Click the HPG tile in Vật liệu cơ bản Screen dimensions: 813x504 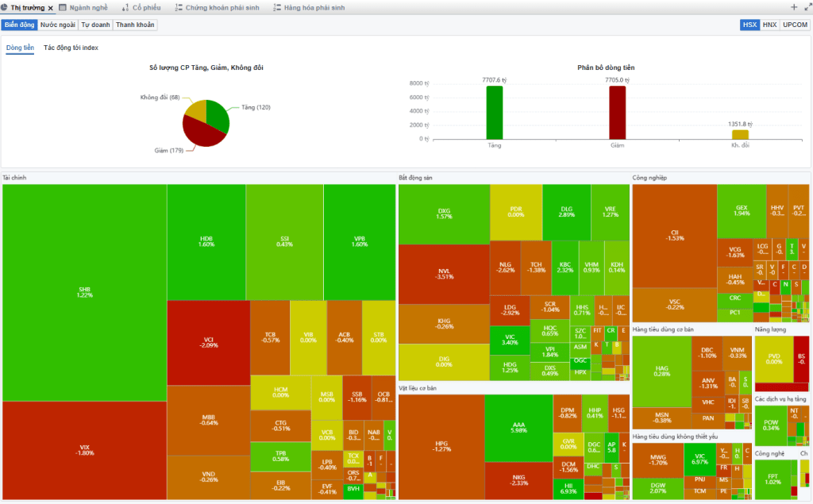tap(441, 446)
